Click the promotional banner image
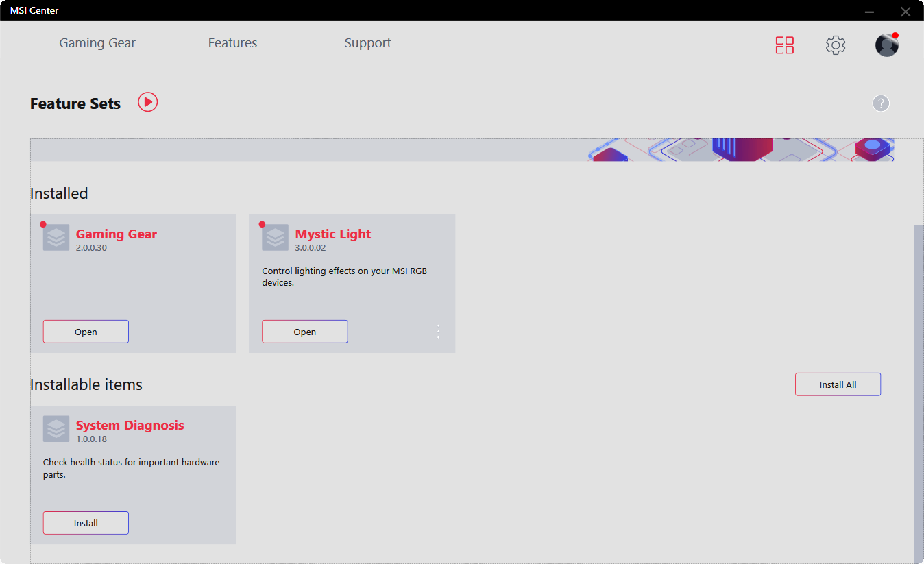The height and width of the screenshot is (564, 924). [462, 150]
